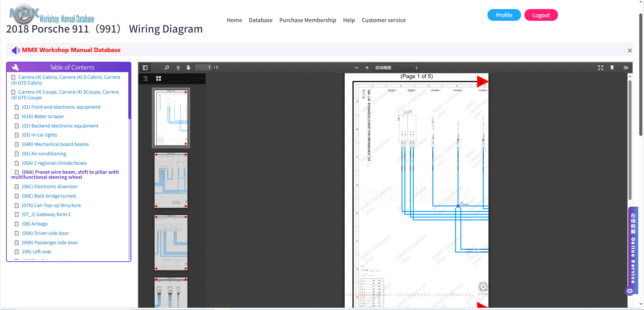Open (06C) Electronic diversion
Viewport: 644px width, 310px height.
pyautogui.click(x=50, y=187)
